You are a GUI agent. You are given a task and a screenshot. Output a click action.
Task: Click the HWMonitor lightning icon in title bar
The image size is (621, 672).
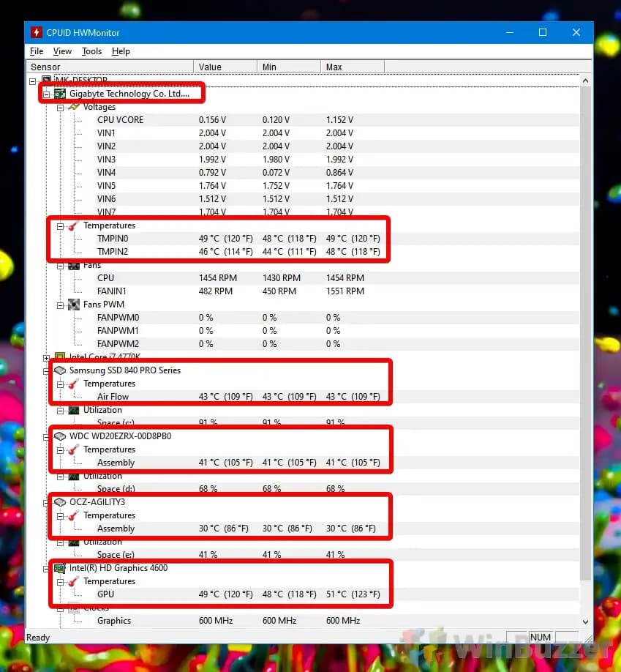click(x=37, y=32)
